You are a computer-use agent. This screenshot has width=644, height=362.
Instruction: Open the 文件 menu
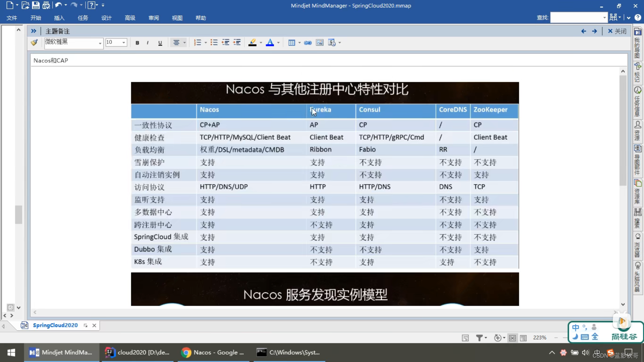click(12, 18)
